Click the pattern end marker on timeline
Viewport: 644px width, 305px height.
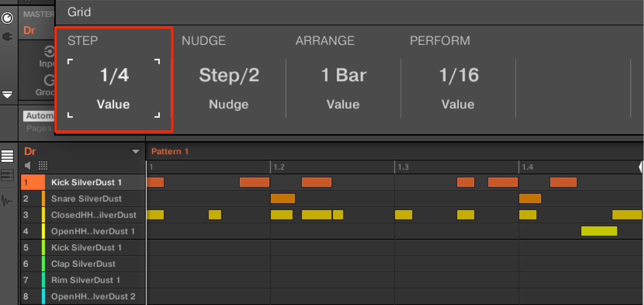coord(641,167)
